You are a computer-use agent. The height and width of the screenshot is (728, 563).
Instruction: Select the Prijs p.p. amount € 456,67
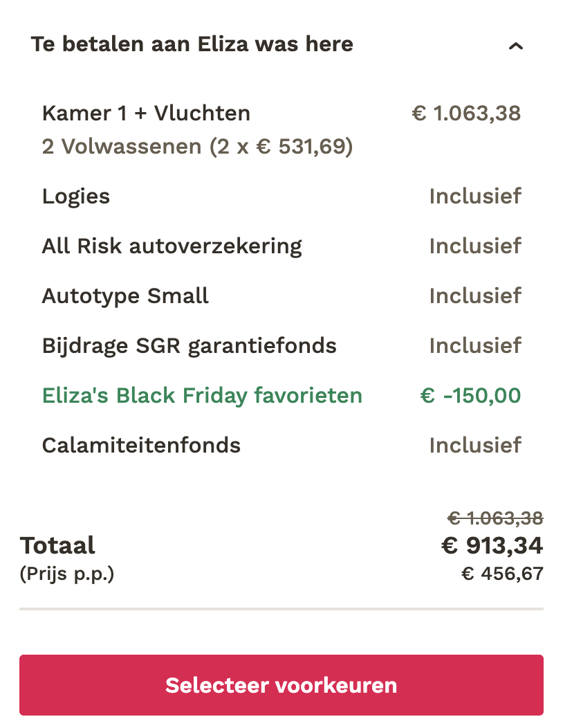[502, 573]
